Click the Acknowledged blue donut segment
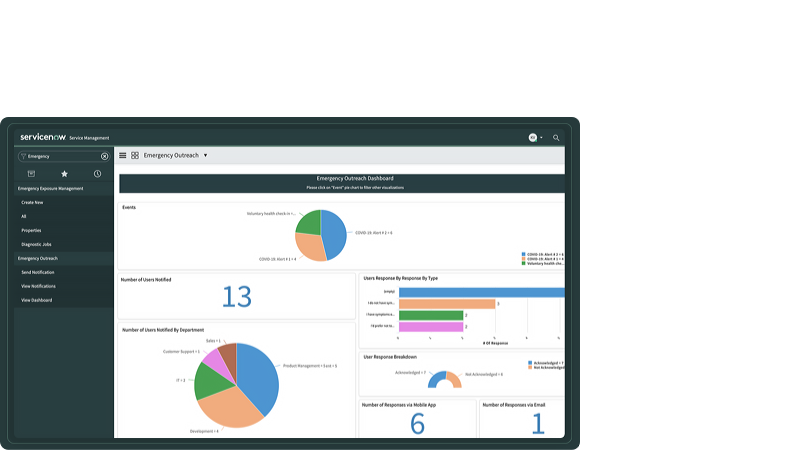800x450 pixels. click(435, 379)
